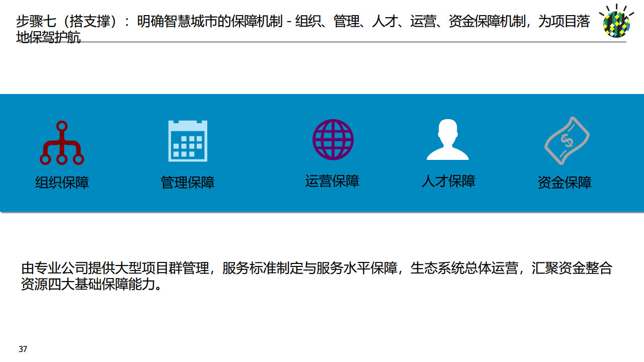This screenshot has height=362, width=644.
Task: Select the 管理保障 label
Action: coord(187,183)
